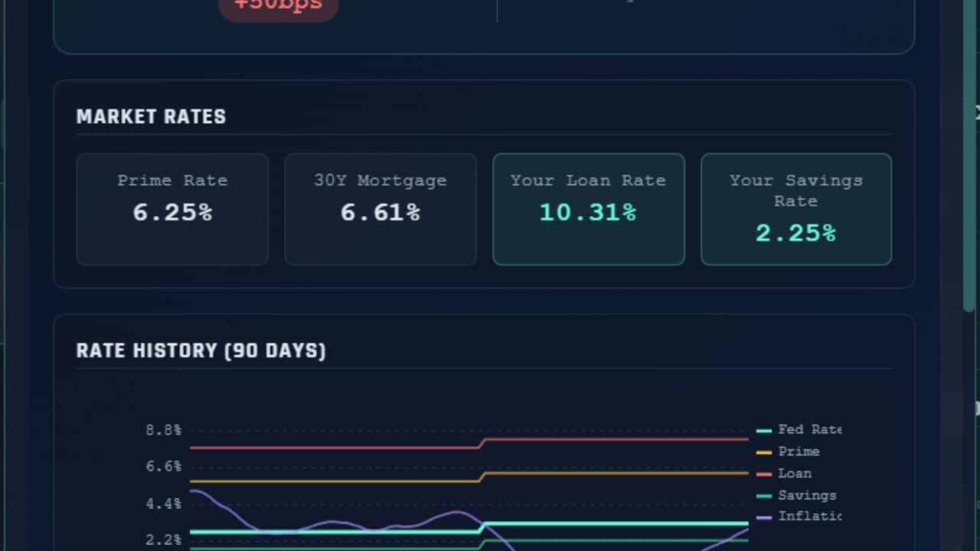980x551 pixels.
Task: Select the Prime Rate card
Action: (x=172, y=209)
